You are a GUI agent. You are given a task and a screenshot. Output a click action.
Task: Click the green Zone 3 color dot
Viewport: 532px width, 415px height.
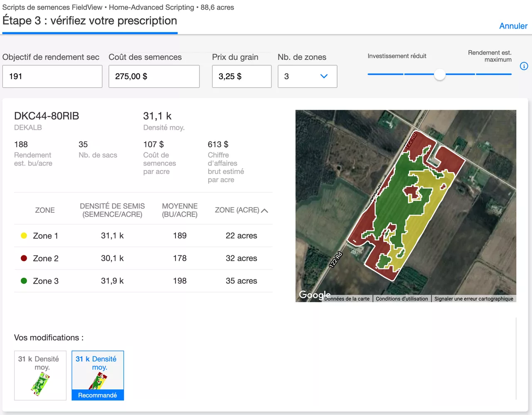point(24,281)
